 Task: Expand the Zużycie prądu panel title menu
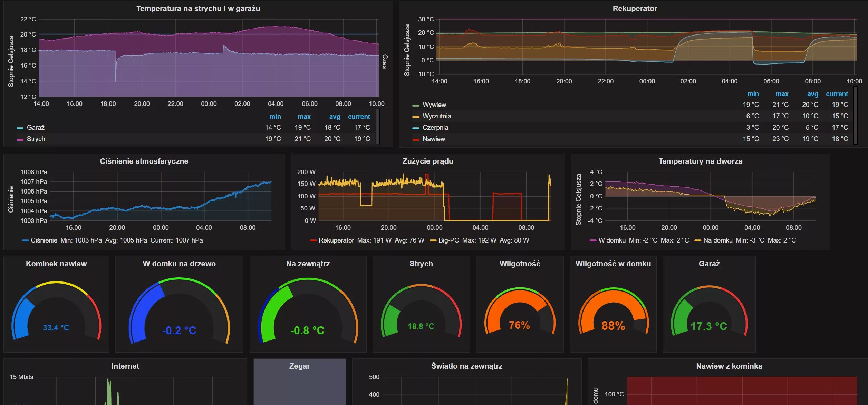(x=427, y=161)
